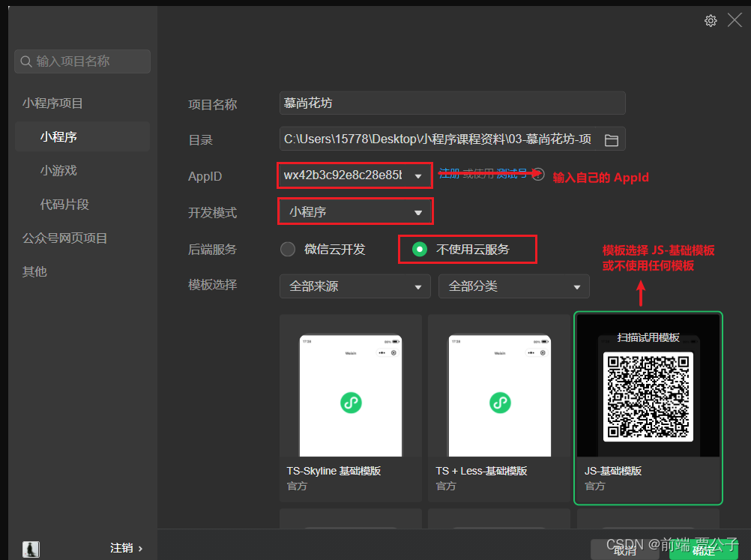The height and width of the screenshot is (560, 751).
Task: Click the 确定 confirm button
Action: [702, 550]
